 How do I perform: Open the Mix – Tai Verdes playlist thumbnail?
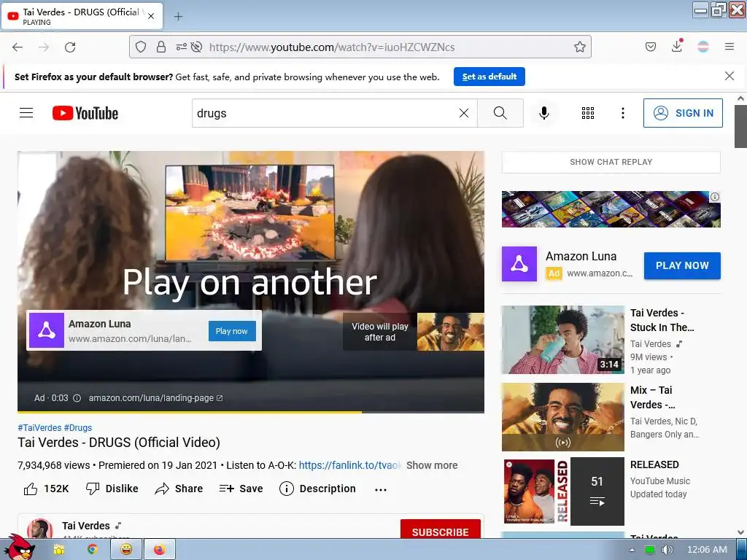[x=562, y=417]
